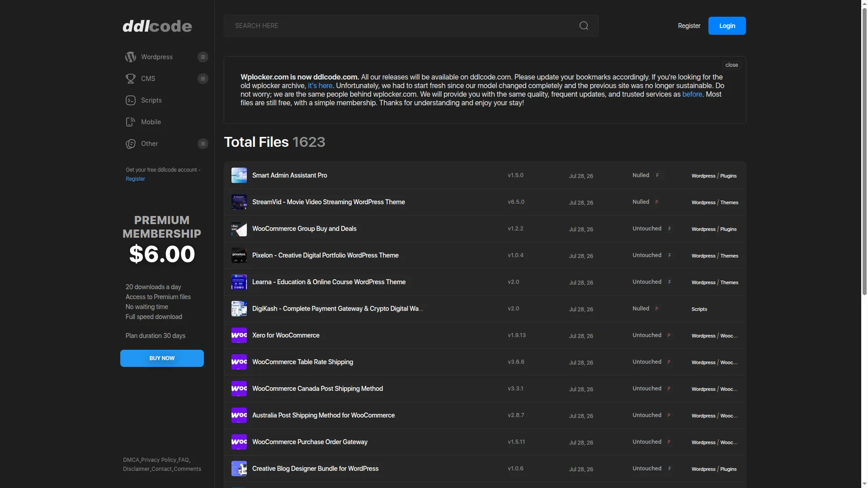Click F badge on Smart Admin Assistant row
This screenshot has width=868, height=488.
657,175
